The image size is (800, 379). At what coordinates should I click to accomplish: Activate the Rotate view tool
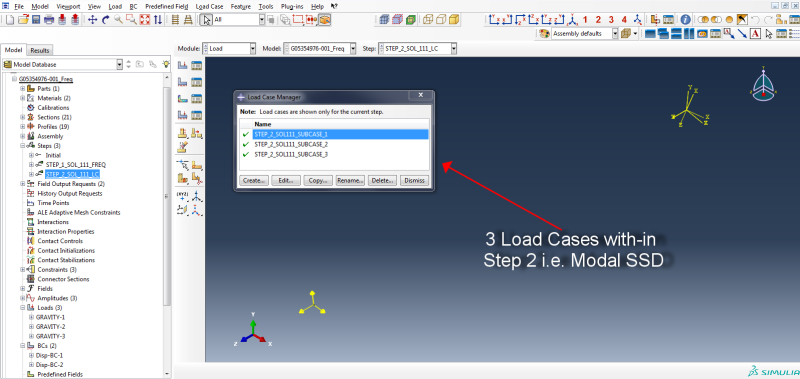point(106,20)
